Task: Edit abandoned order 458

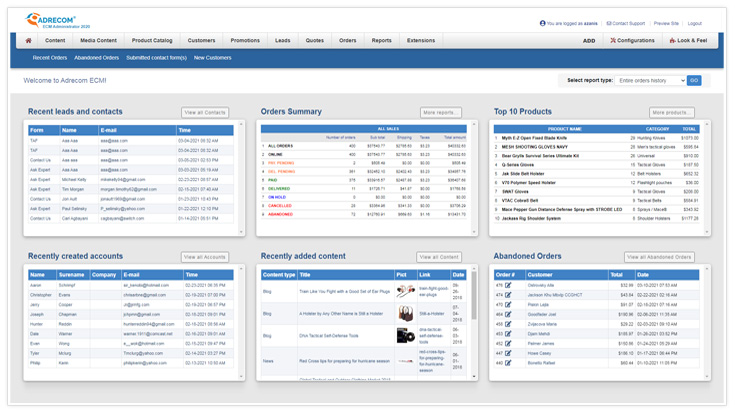Action: pyautogui.click(x=508, y=324)
